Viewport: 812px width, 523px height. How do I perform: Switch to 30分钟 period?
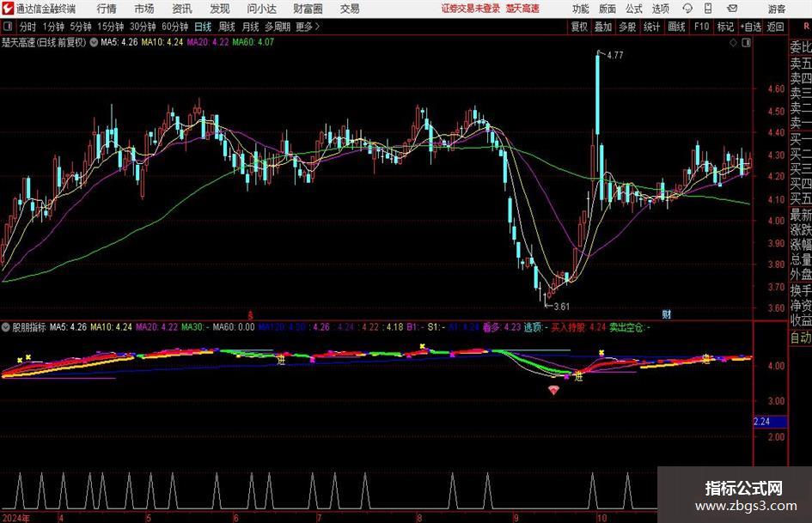[x=143, y=27]
